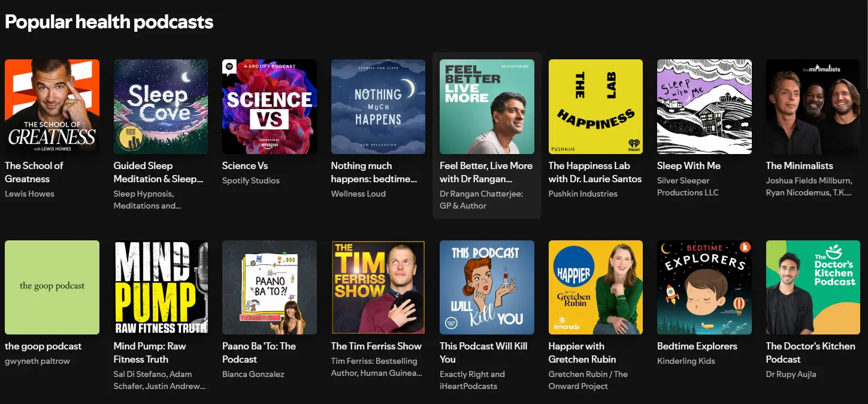Open the Science Vs cover image
868x404 pixels.
coord(270,107)
